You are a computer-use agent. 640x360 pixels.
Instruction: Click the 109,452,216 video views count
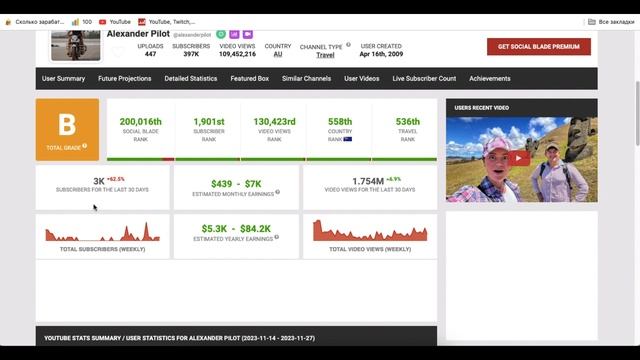[237, 54]
